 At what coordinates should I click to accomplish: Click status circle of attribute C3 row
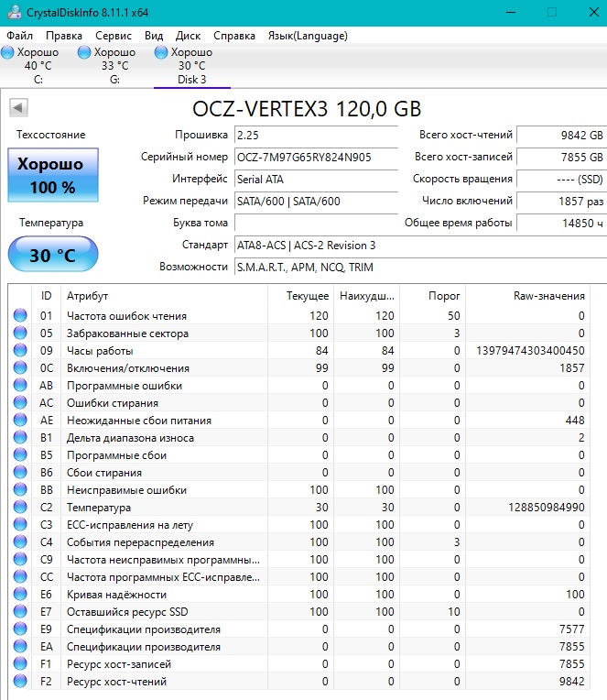[x=20, y=525]
